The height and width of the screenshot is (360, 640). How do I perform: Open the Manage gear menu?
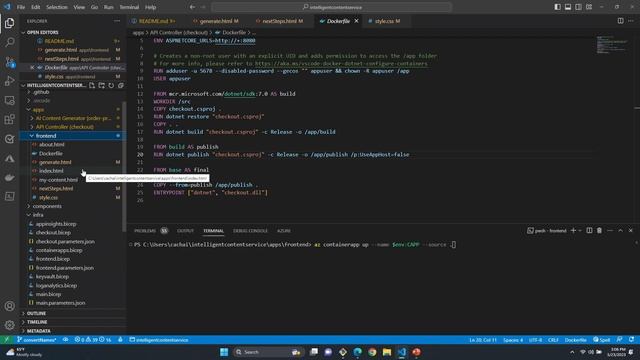click(9, 325)
